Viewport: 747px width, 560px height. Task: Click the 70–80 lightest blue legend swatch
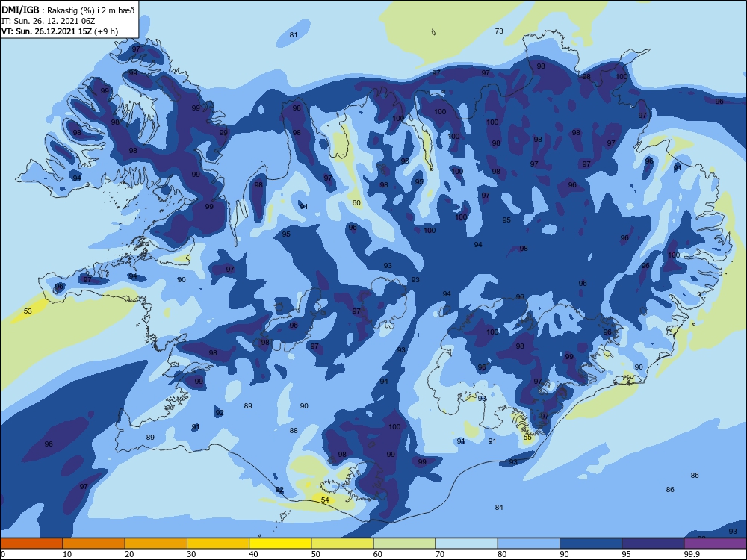466,544
